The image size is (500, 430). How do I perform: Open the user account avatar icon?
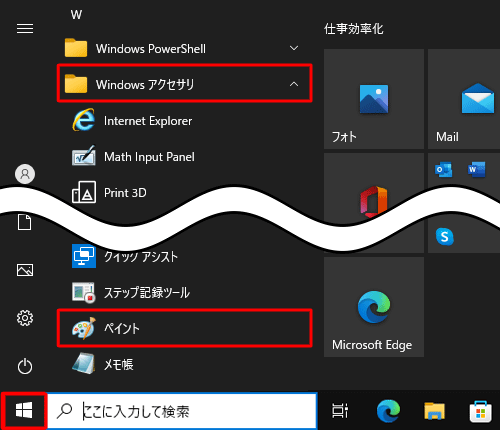click(25, 174)
